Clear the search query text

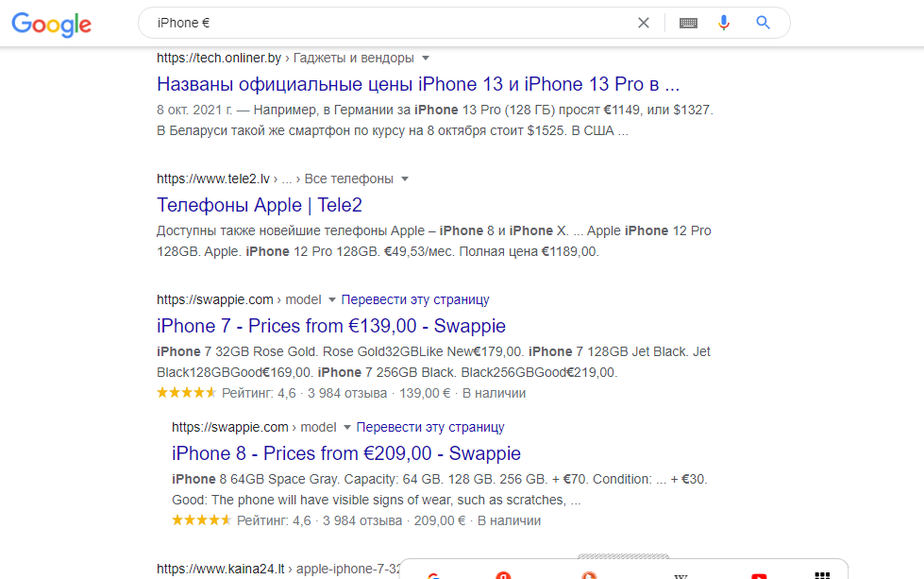tap(644, 23)
